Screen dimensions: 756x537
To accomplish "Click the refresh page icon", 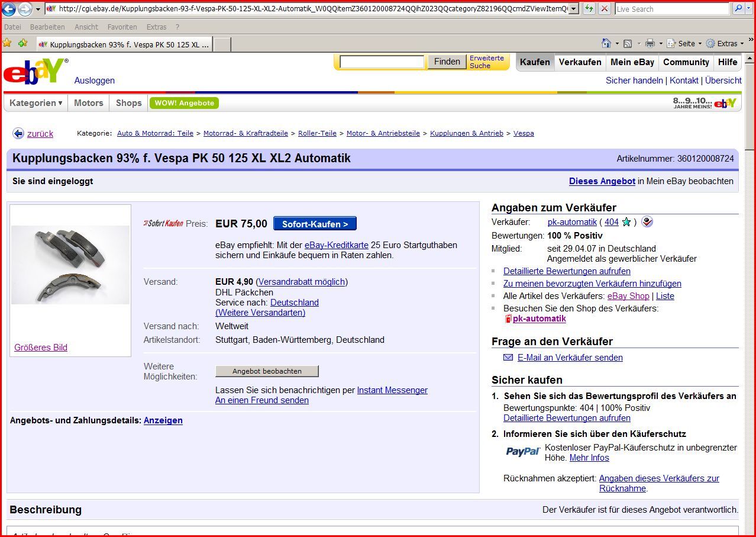I will [589, 9].
